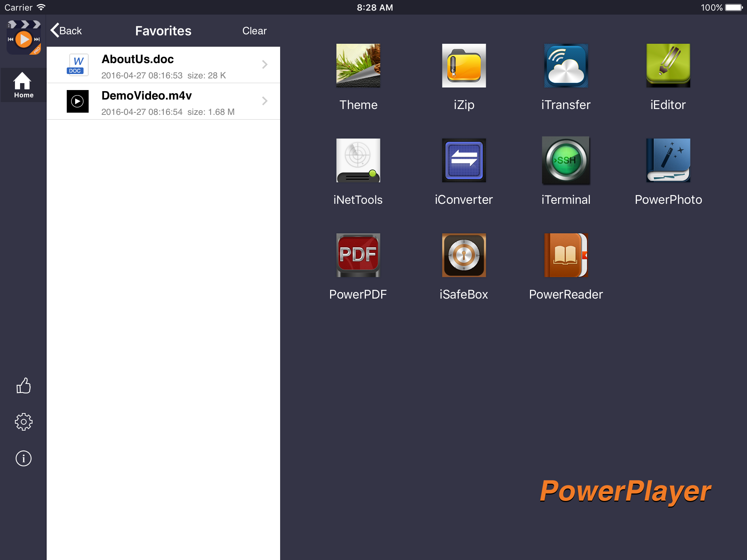The width and height of the screenshot is (747, 560).
Task: Expand AboutUs.doc row chevron
Action: [265, 65]
